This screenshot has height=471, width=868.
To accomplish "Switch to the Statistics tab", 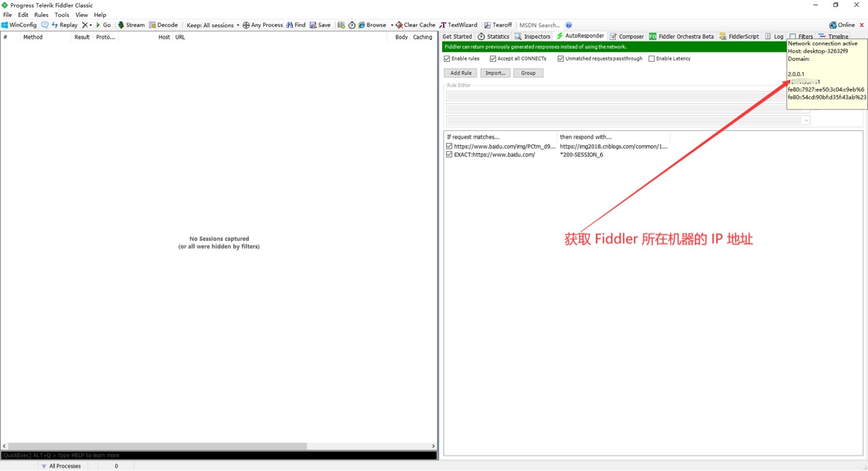I will [493, 37].
